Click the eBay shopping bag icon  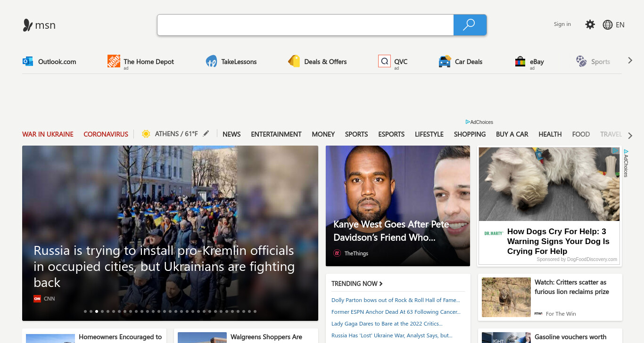(x=520, y=61)
